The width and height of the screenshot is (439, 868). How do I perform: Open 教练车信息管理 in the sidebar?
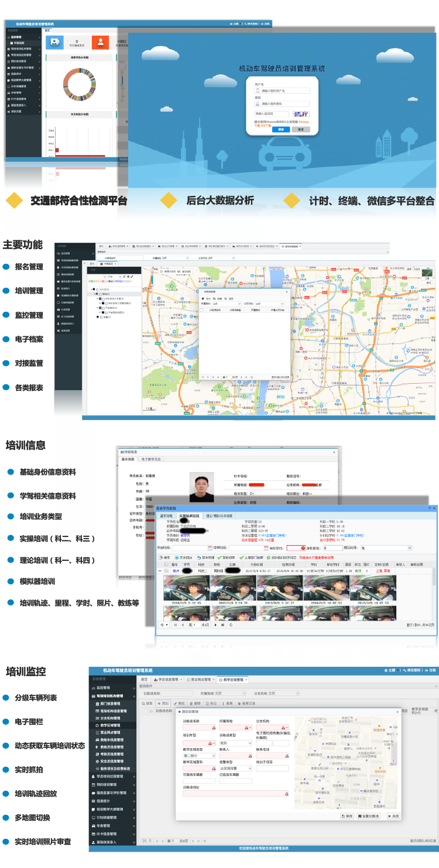click(x=114, y=739)
